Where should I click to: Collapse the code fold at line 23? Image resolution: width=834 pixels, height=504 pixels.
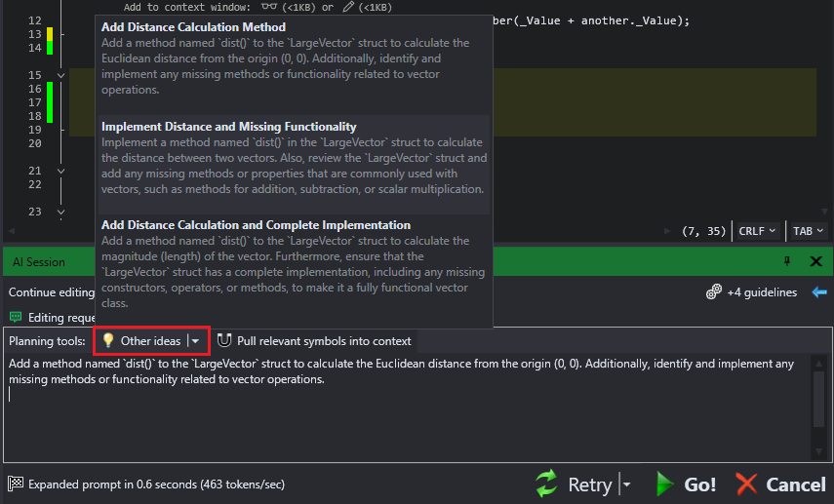click(x=61, y=213)
